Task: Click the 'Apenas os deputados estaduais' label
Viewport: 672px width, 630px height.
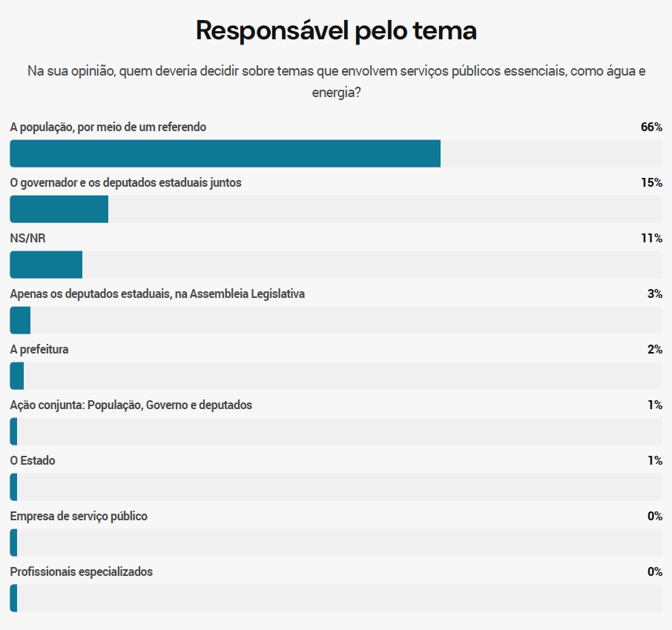Action: pos(157,294)
